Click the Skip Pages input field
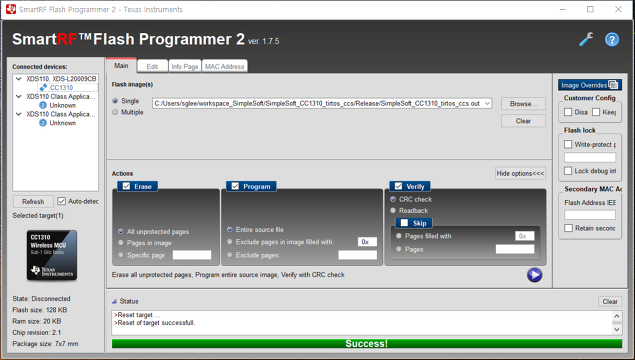Image resolution: width=635 pixels, height=360 pixels. [515, 249]
